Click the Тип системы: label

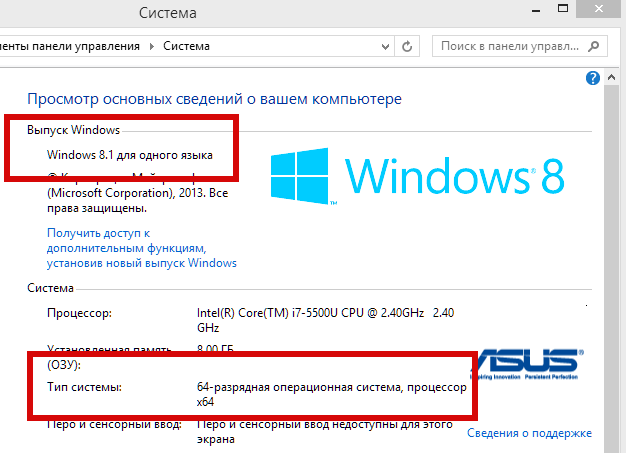point(84,387)
